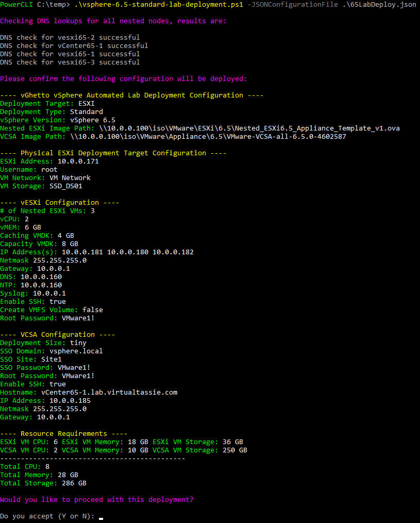Image resolution: width=420 pixels, height=523 pixels.
Task: Focus the 'Do you accept (Y or N)' input cursor
Action: pyautogui.click(x=101, y=518)
